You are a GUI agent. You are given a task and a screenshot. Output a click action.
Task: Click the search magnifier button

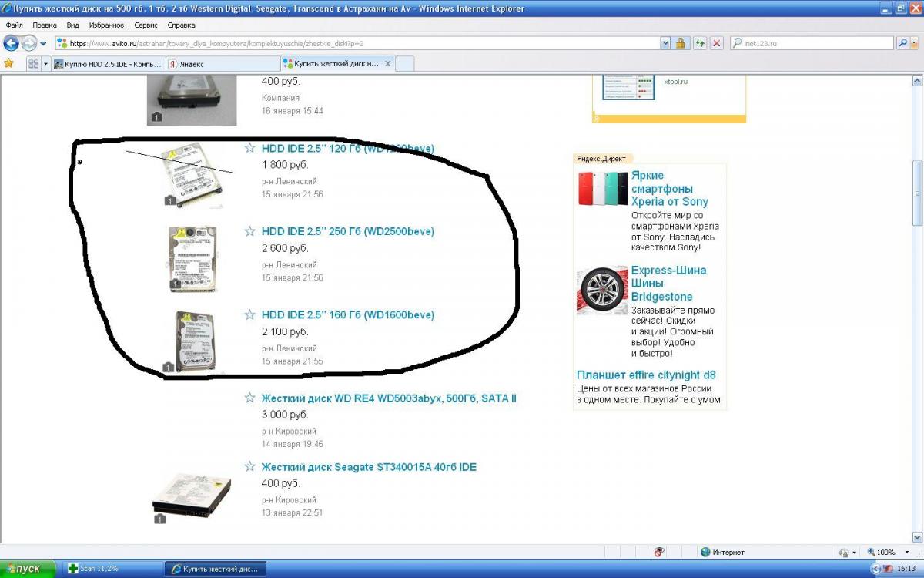click(902, 44)
